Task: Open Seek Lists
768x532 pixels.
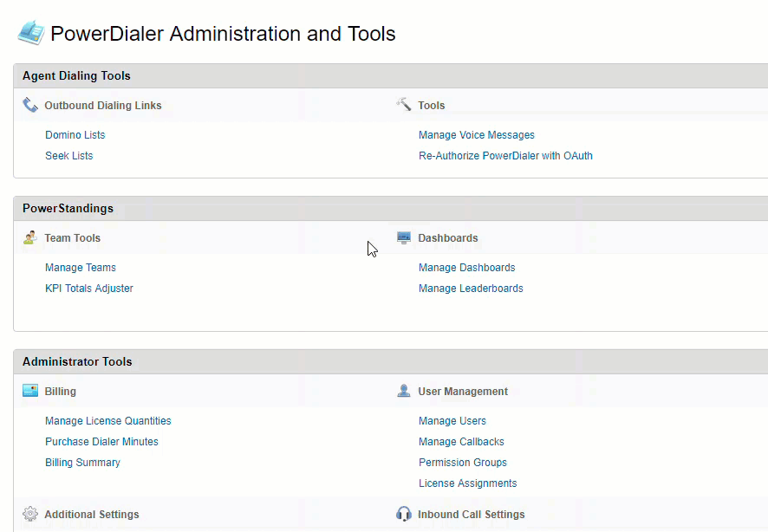Action: click(x=68, y=155)
